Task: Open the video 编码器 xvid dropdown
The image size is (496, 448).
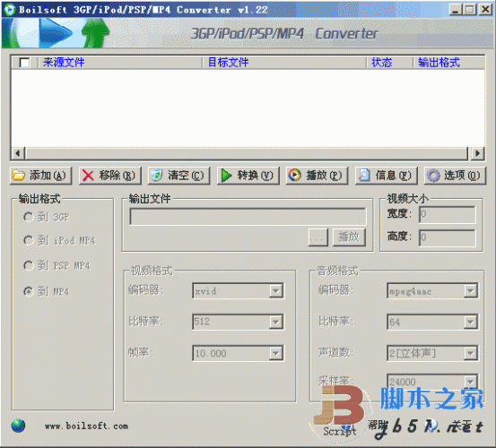Action: [276, 291]
